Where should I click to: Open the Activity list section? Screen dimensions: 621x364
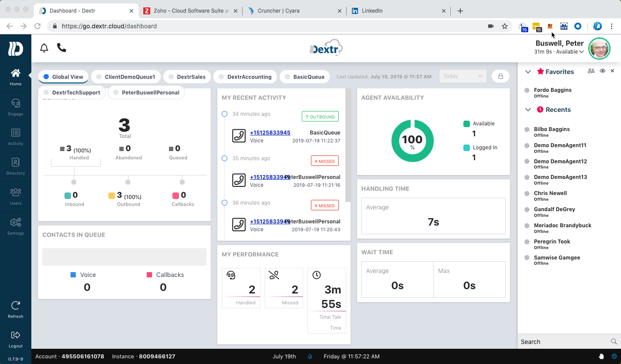tap(16, 137)
